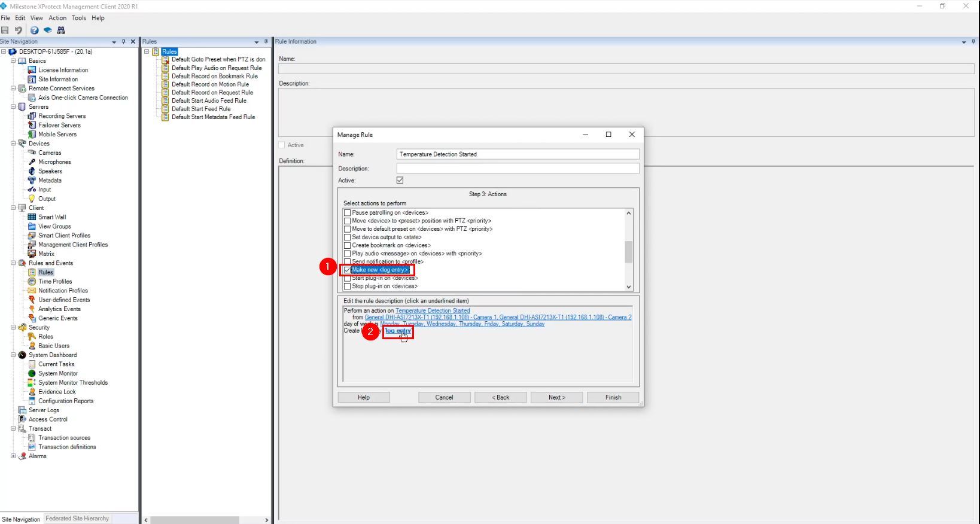
Task: Select the Time Profiles clock icon
Action: [32, 281]
